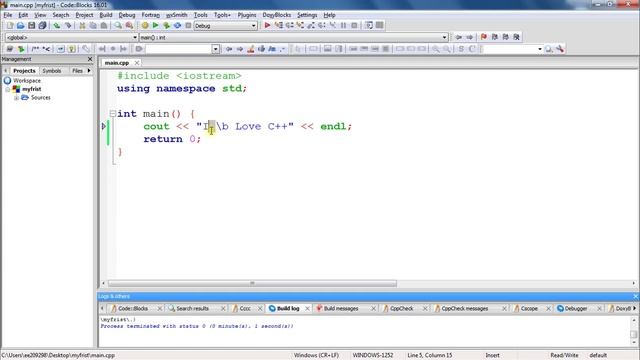Screen dimensions: 640x360
Task: Open the wrench settings icon
Action: (560, 49)
